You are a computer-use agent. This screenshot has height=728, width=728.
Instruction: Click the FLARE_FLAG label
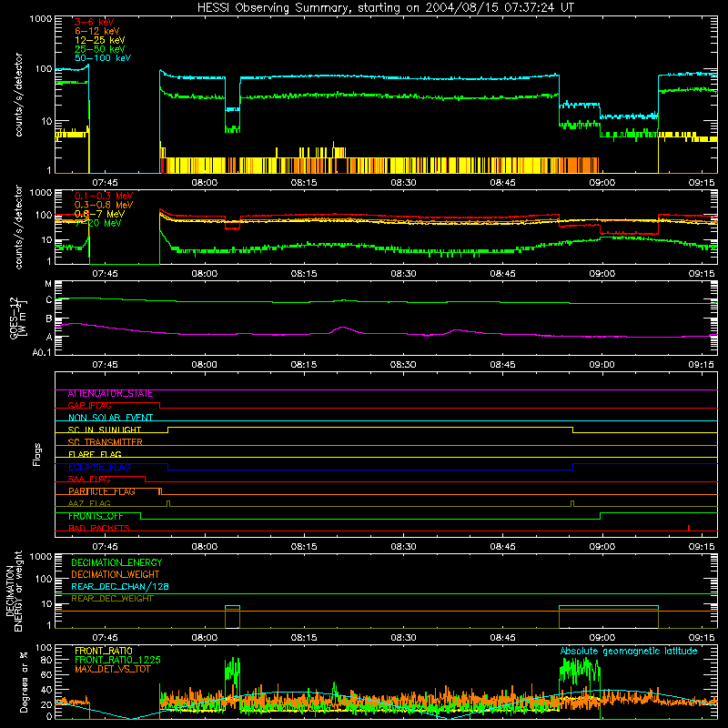tap(95, 454)
